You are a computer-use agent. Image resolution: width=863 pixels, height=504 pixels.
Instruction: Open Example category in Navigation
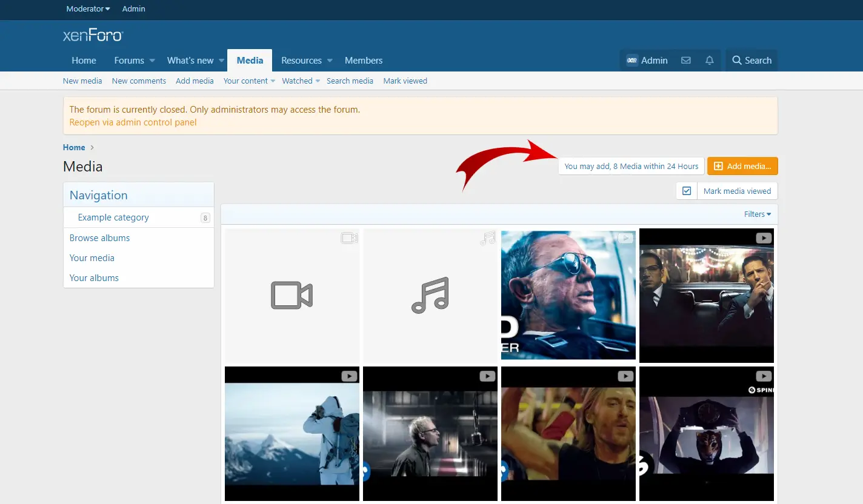click(113, 217)
